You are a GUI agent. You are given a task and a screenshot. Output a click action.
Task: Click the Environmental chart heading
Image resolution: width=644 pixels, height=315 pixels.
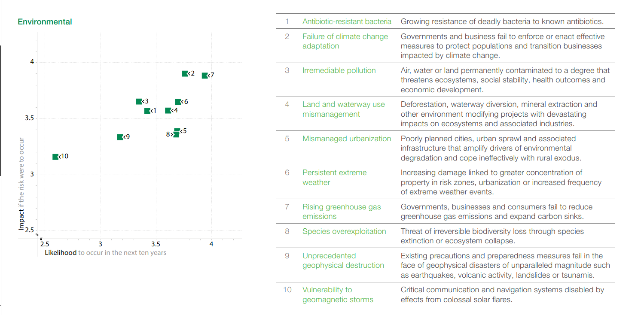[45, 22]
